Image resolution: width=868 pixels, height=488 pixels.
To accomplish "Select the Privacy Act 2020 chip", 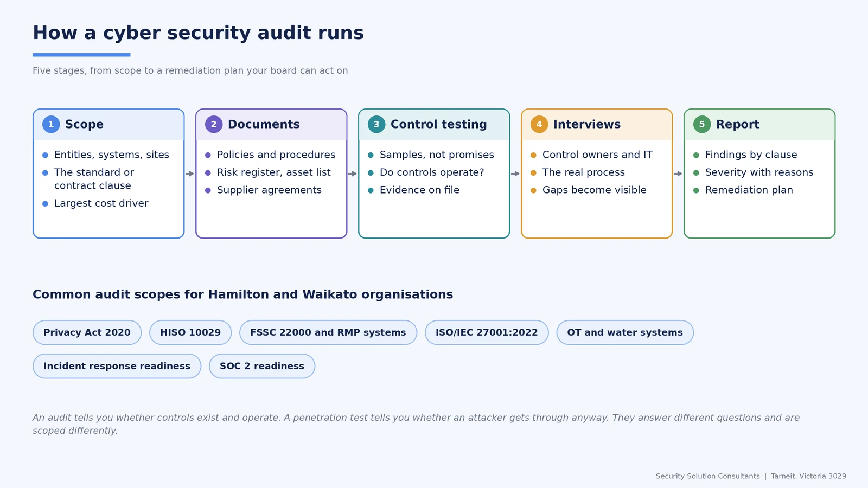I will [x=87, y=332].
